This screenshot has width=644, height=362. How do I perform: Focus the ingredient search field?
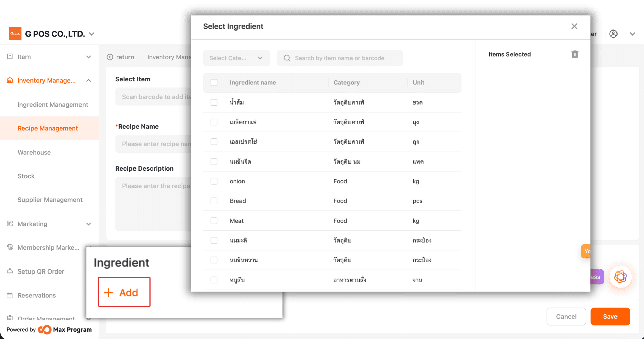pos(340,58)
